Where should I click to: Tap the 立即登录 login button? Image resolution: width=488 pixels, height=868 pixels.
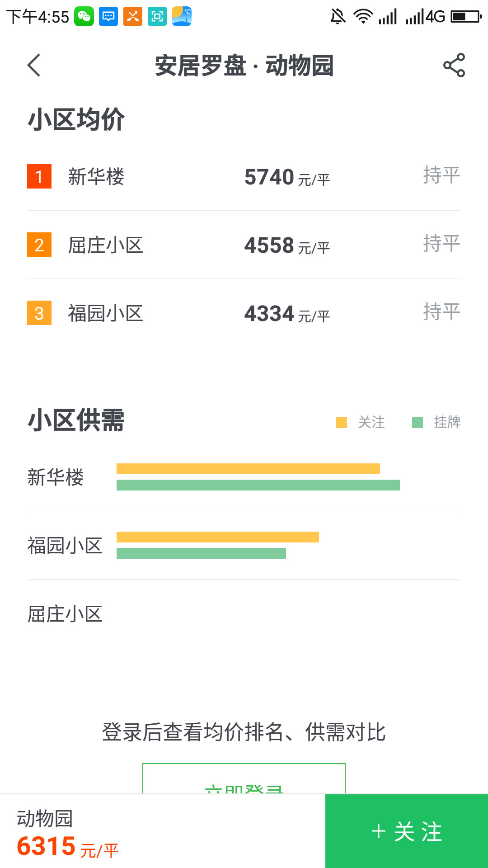pyautogui.click(x=244, y=779)
